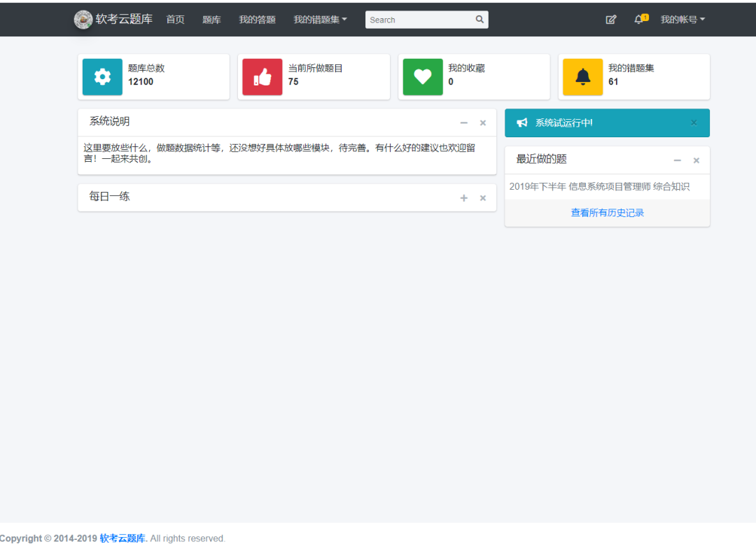Open the notification bell in navbar

(640, 20)
